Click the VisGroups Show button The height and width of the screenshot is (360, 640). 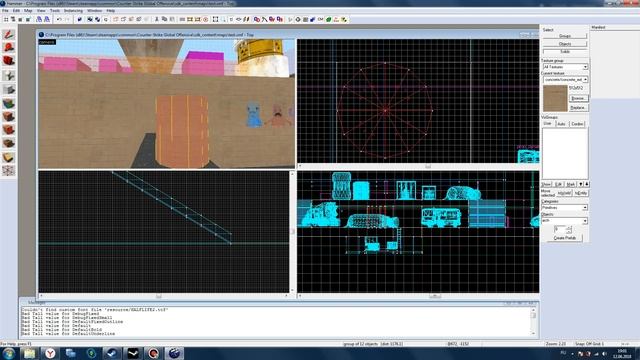pyautogui.click(x=547, y=184)
